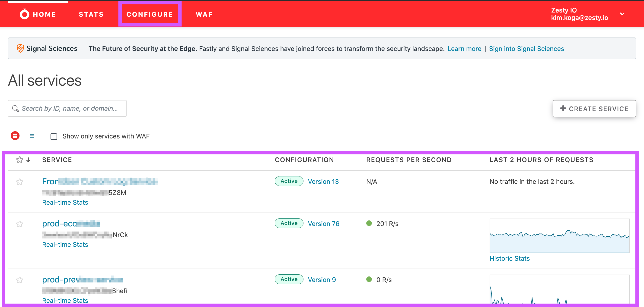Open the HOME tab
644x307 pixels.
pyautogui.click(x=38, y=14)
